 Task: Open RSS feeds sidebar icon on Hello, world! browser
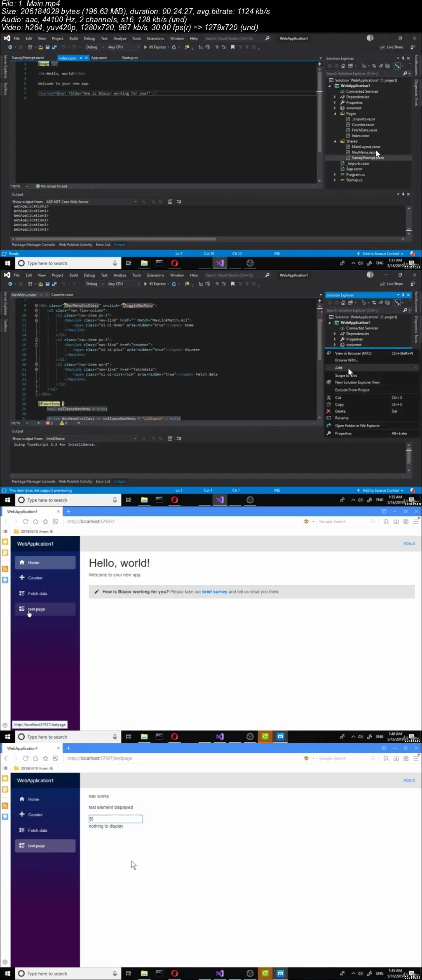pos(5,569)
